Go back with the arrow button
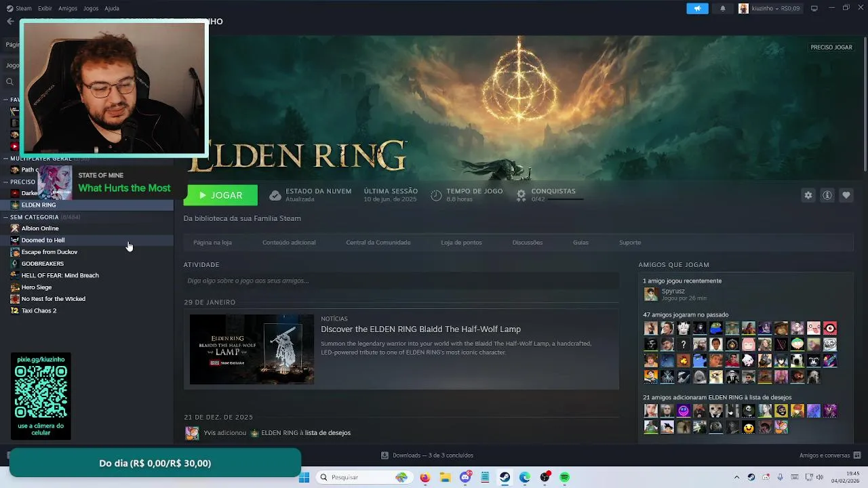This screenshot has height=488, width=868. [x=10, y=22]
